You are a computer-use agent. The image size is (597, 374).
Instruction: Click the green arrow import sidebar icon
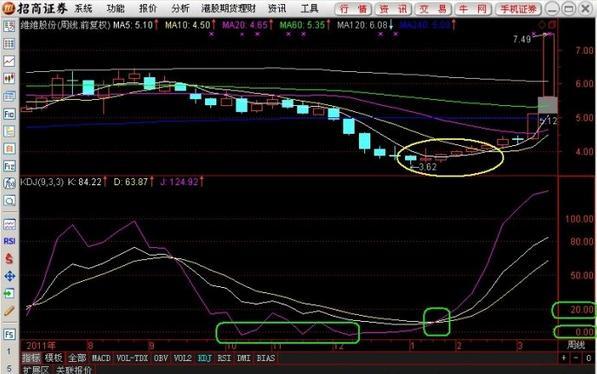click(x=9, y=294)
